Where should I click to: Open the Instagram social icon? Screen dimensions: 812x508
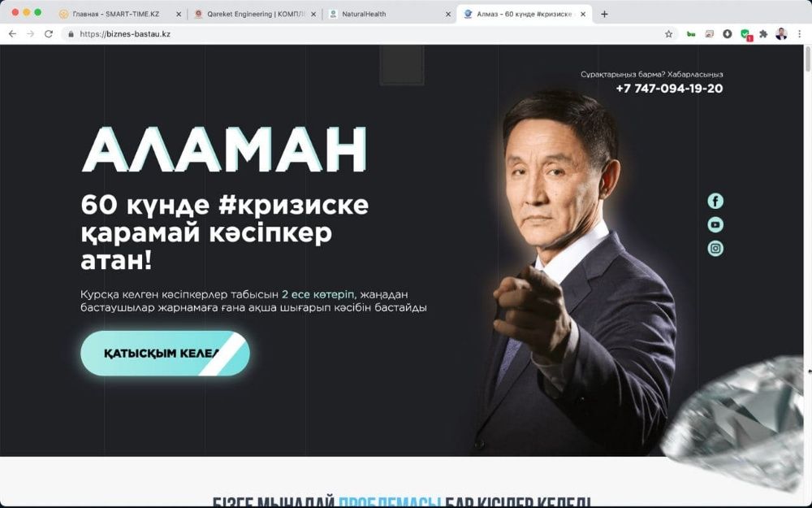(x=715, y=248)
